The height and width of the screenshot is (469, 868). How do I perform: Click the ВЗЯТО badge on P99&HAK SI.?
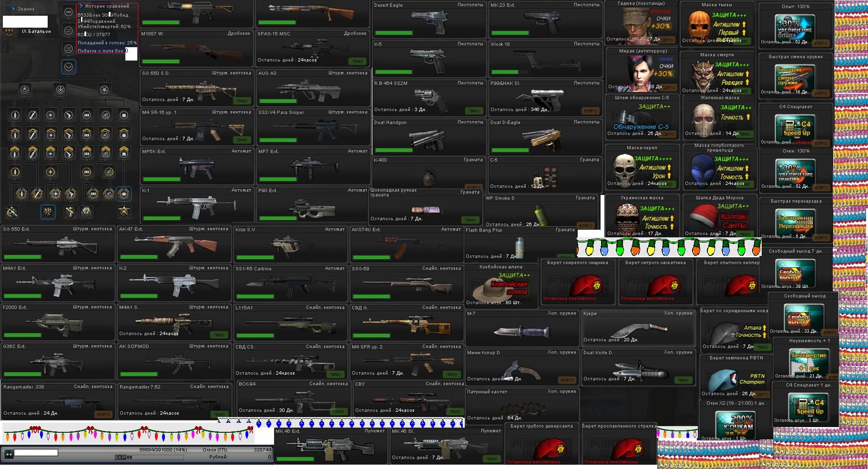[590, 111]
